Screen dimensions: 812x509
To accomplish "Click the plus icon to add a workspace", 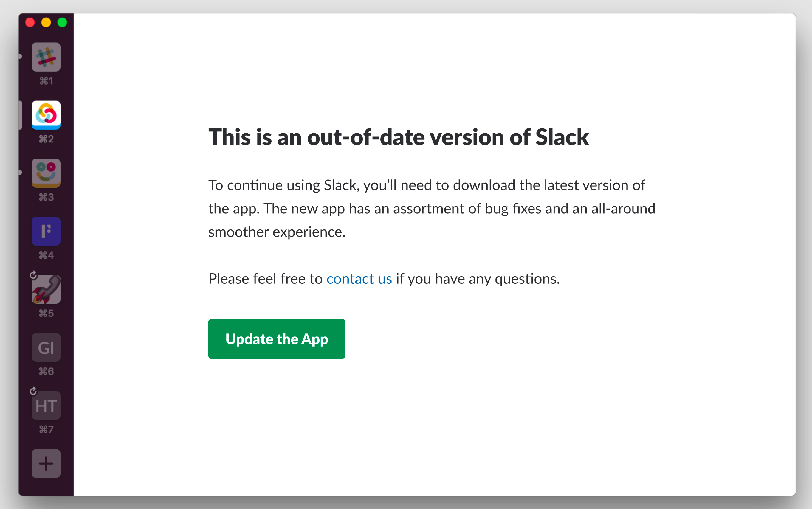I will (46, 464).
